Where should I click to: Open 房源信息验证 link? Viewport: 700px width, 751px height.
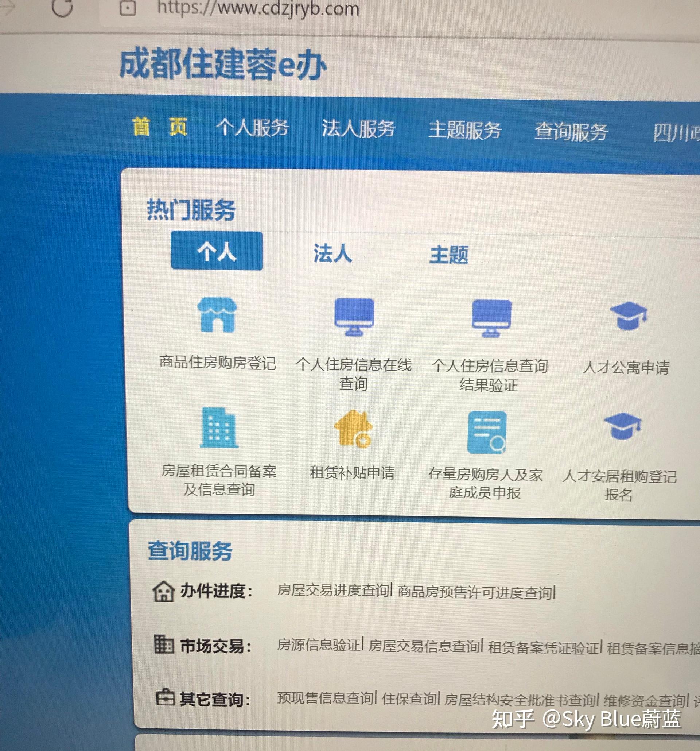(319, 645)
